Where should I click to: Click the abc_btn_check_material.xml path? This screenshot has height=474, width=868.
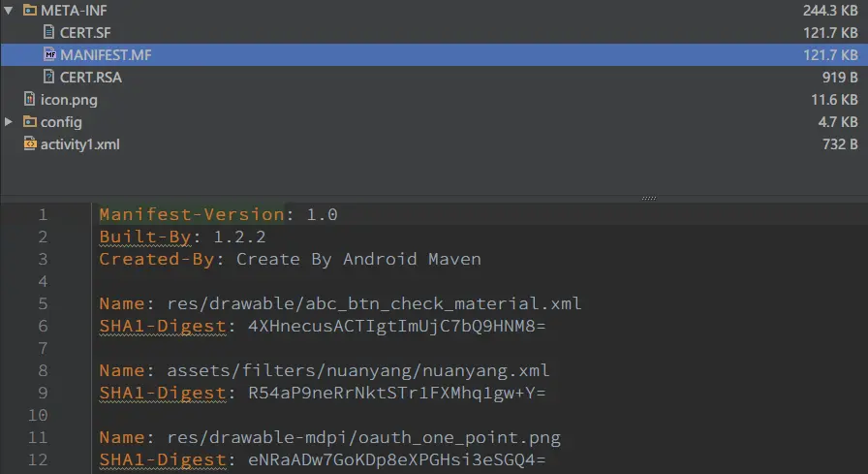(374, 303)
